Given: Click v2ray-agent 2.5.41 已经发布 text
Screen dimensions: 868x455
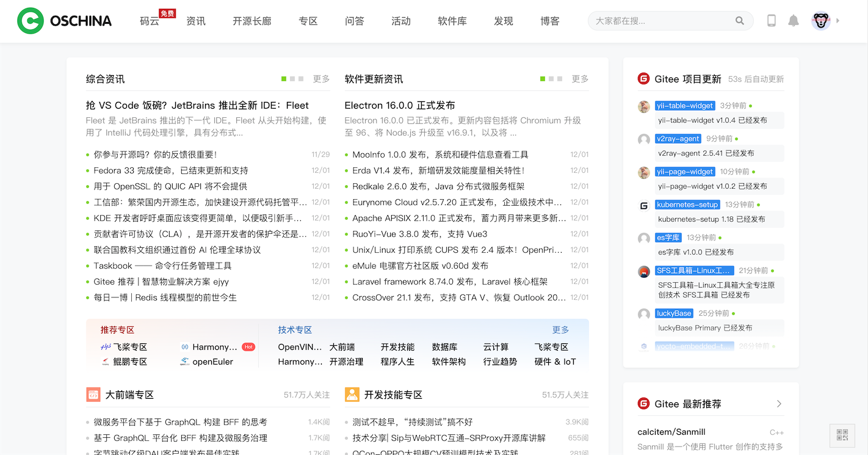Looking at the screenshot, I should click(706, 153).
